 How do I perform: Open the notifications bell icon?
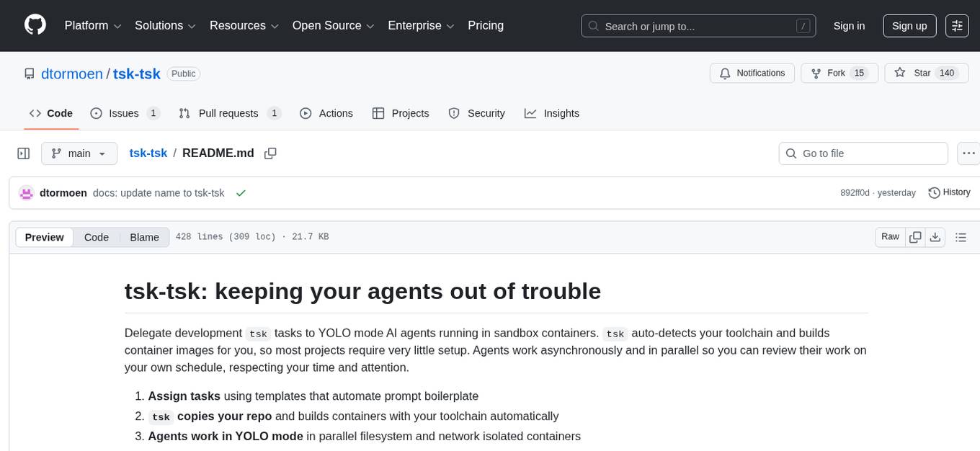coord(724,73)
